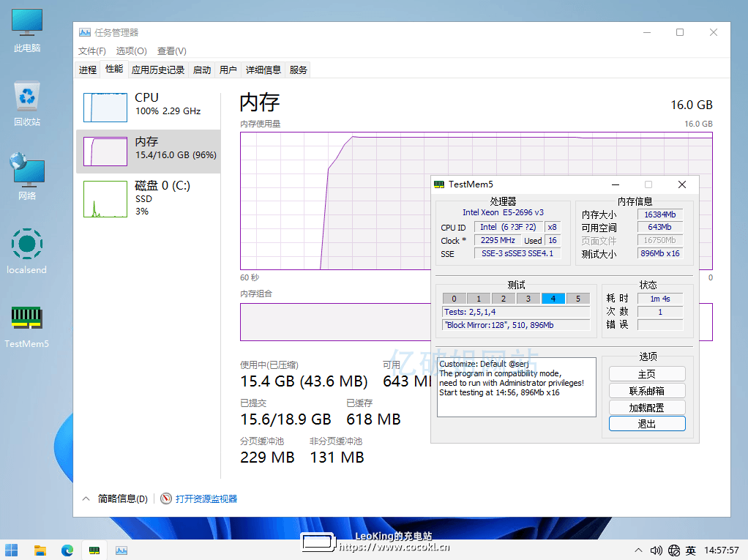Open the 文件(F) menu
748x560 pixels.
[92, 51]
